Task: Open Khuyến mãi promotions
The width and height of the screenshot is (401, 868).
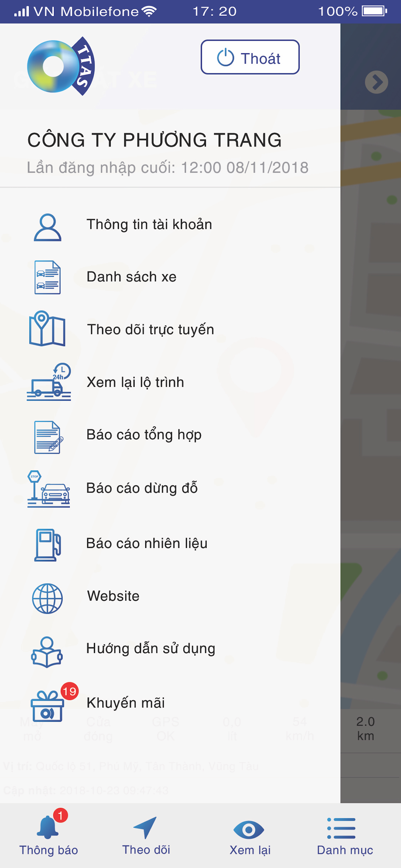Action: coord(126,703)
